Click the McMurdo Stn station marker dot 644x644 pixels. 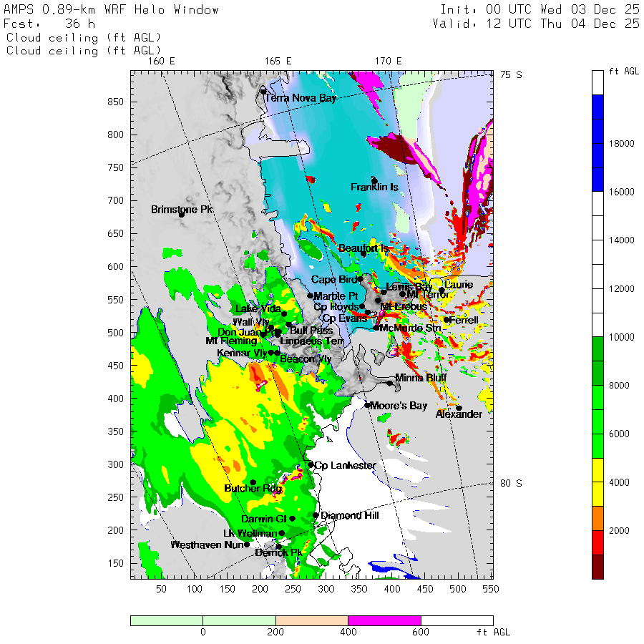[376, 328]
